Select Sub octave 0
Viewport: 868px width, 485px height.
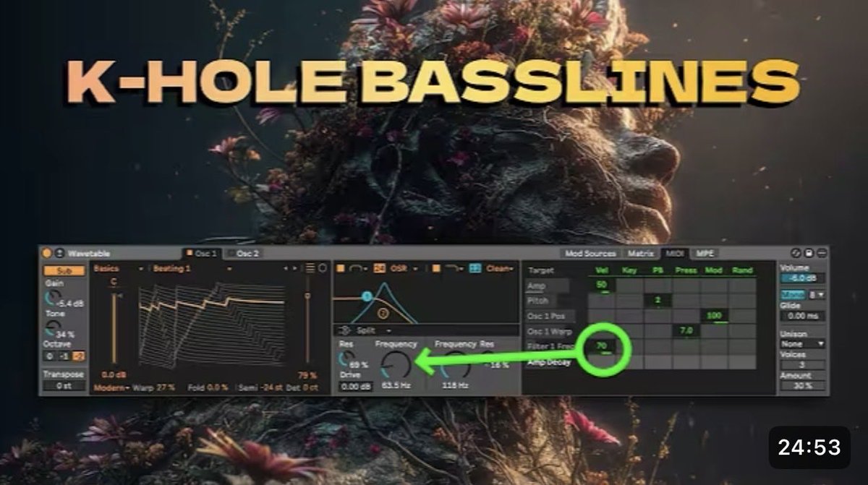pos(50,356)
